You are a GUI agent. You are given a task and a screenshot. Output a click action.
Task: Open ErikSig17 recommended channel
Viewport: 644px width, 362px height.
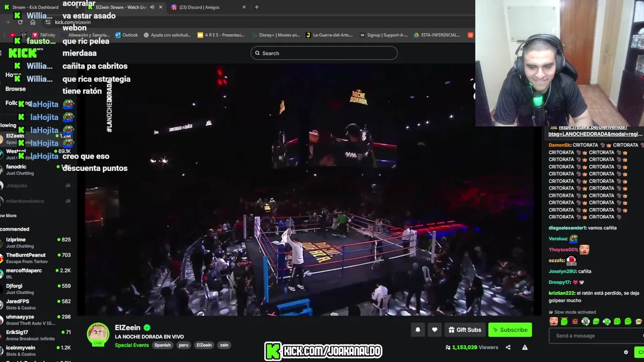pyautogui.click(x=36, y=335)
